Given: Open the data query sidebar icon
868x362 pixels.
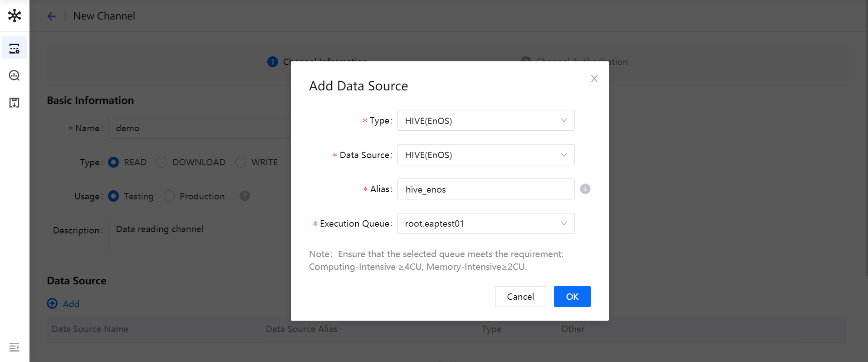Looking at the screenshot, I should click(15, 75).
